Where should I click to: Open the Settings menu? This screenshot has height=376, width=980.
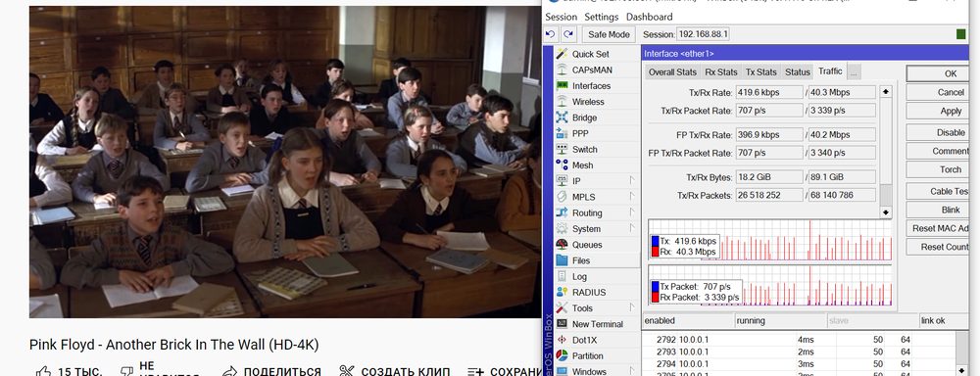coord(602,17)
